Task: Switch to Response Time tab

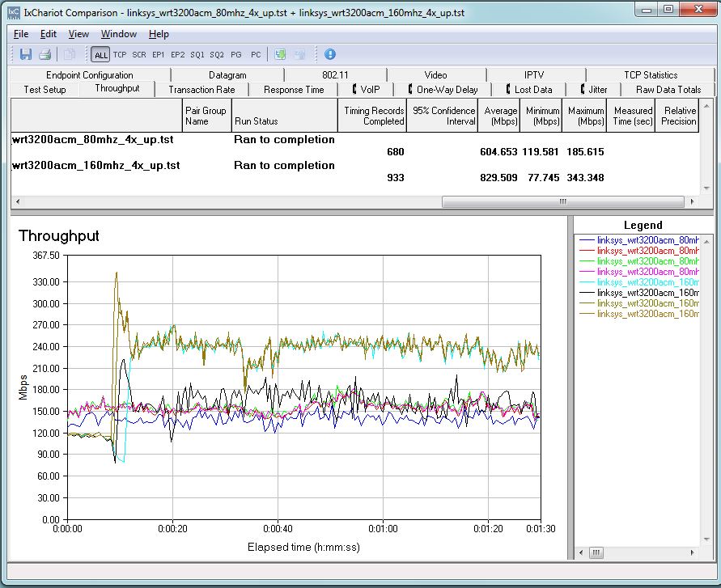Action: click(x=294, y=90)
